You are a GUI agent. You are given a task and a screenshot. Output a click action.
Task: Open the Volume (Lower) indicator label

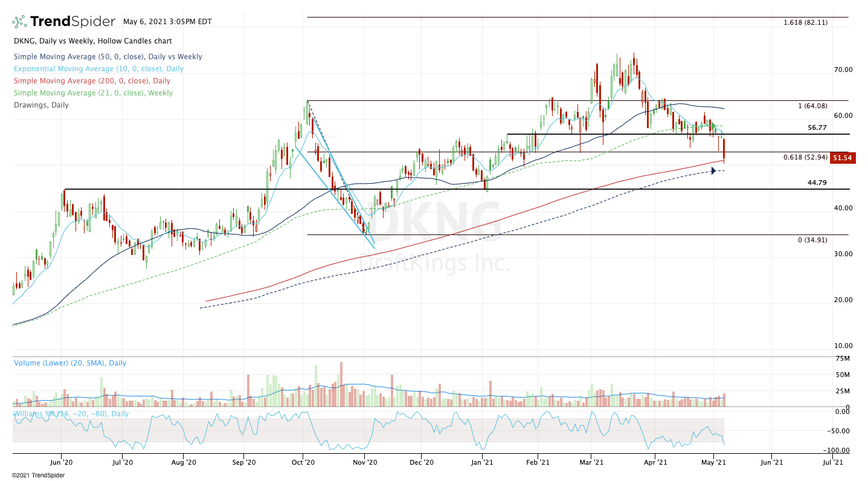[x=69, y=363]
